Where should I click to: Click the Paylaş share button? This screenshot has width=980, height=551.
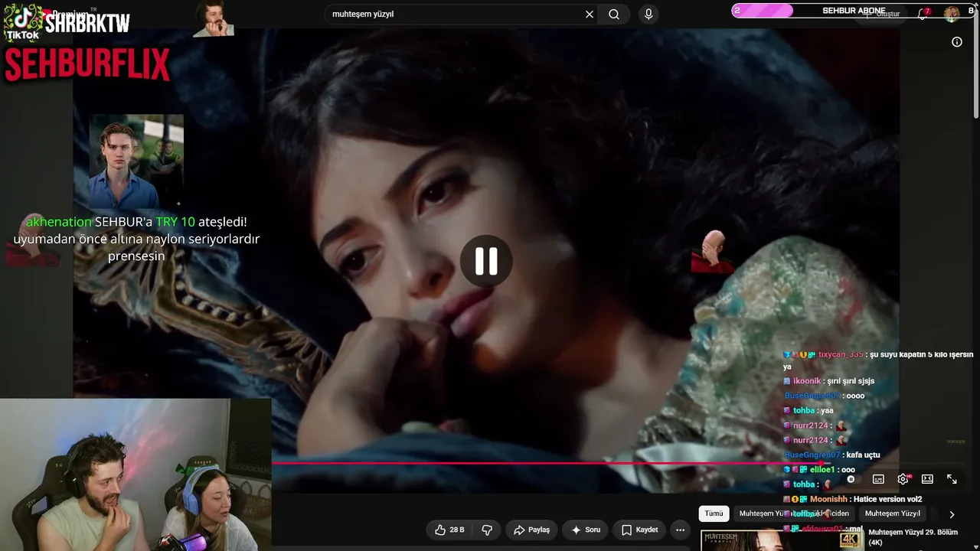point(531,530)
